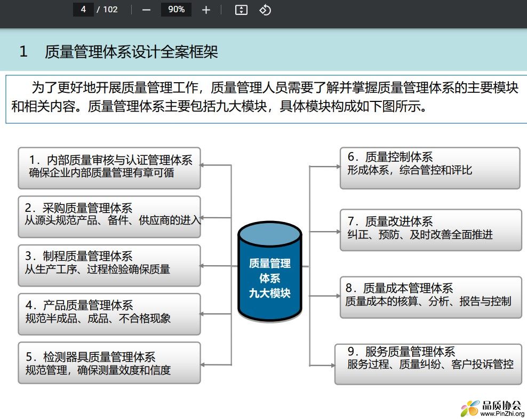
Task: Click the rotate page icon
Action: click(265, 10)
